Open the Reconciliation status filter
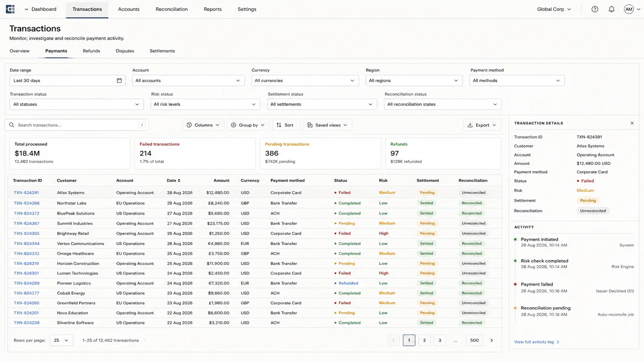This screenshot has height=362, width=644. coord(443,104)
